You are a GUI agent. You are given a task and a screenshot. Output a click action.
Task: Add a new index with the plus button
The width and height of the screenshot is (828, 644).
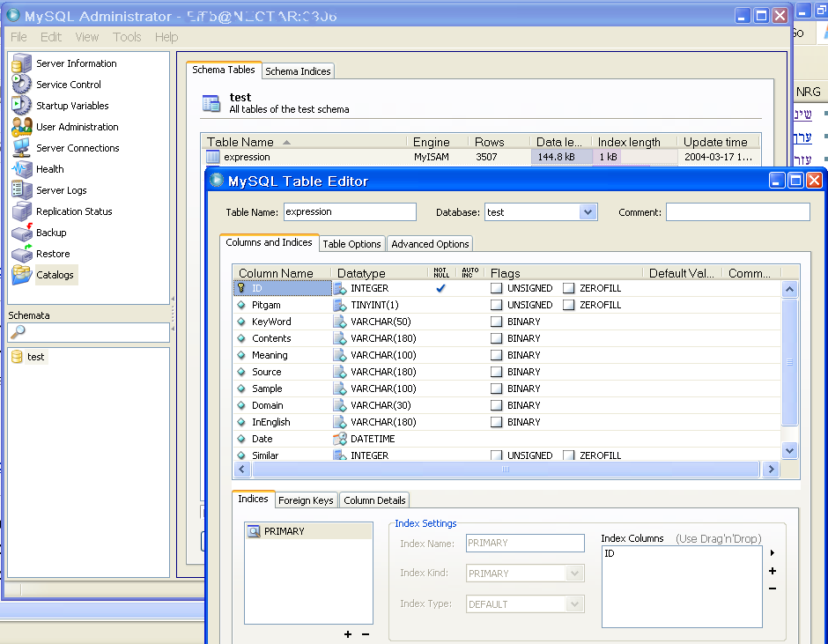point(348,634)
